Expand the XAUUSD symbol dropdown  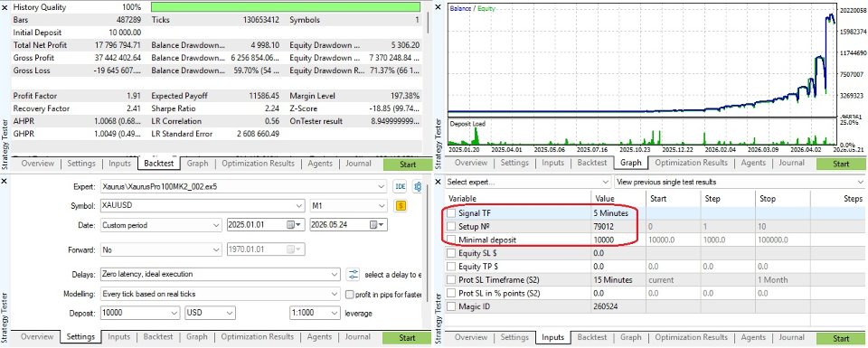tap(299, 206)
